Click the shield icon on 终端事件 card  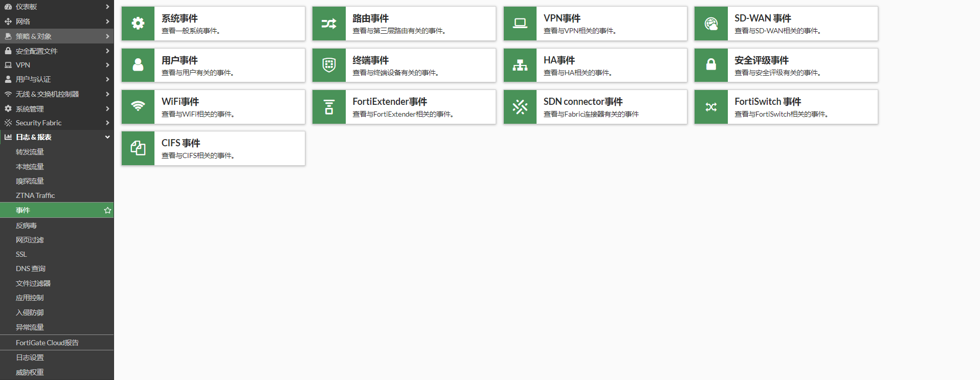[x=329, y=65]
